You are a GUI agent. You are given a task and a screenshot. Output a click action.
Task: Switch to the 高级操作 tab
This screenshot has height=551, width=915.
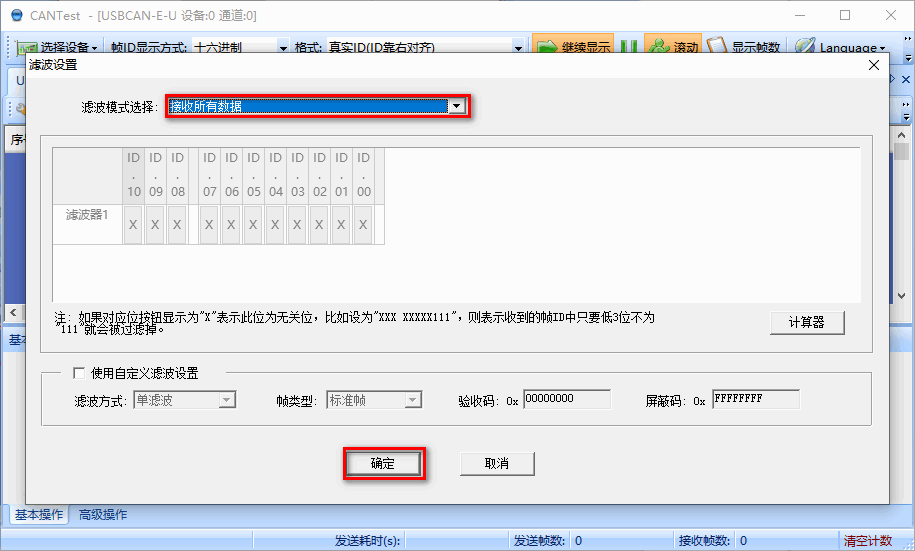coord(103,515)
